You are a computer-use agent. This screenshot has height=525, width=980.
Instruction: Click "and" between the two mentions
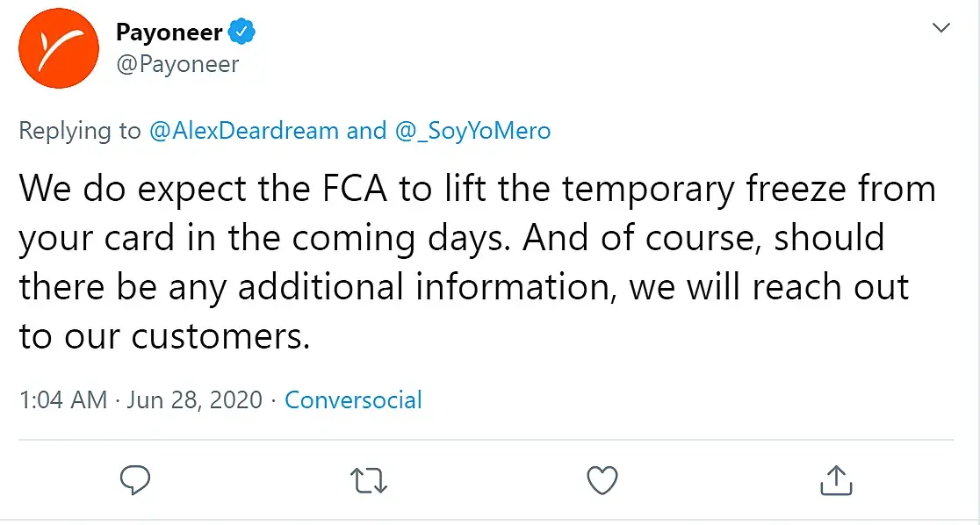366,131
